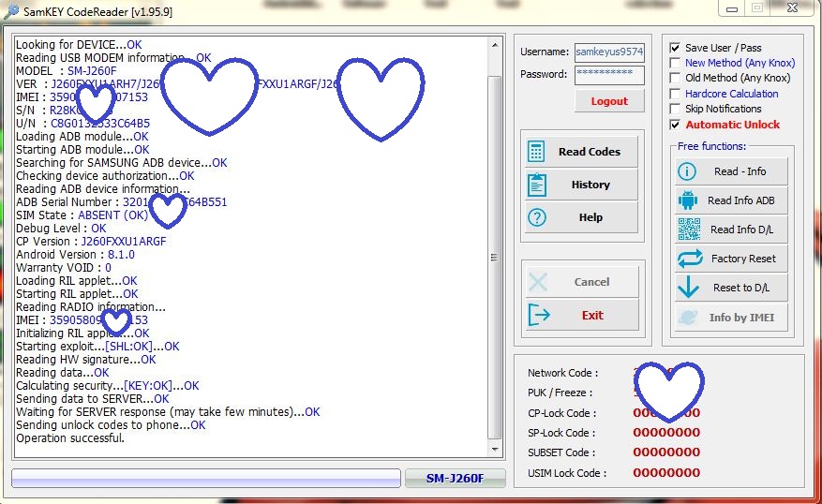Click the calculator icon on Read Codes
822x504 pixels.
[x=536, y=152]
